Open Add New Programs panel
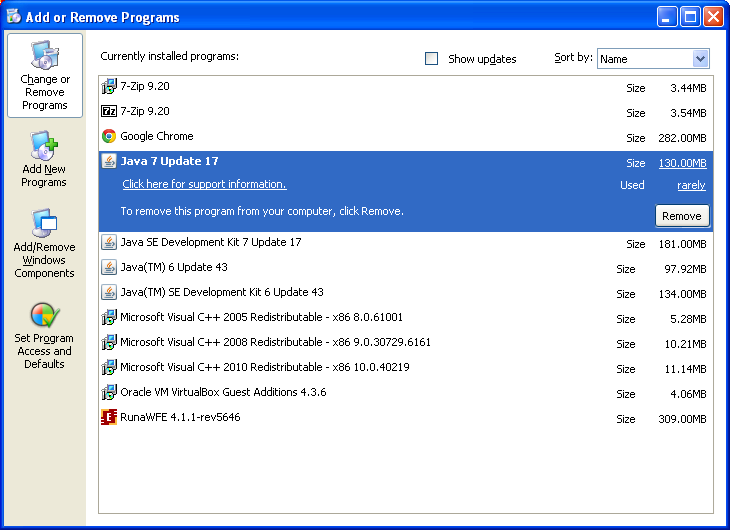The width and height of the screenshot is (730, 530). pyautogui.click(x=44, y=160)
